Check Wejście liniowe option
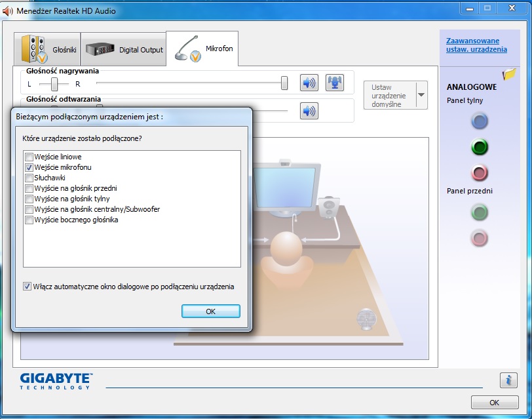This screenshot has width=532, height=419. click(29, 157)
